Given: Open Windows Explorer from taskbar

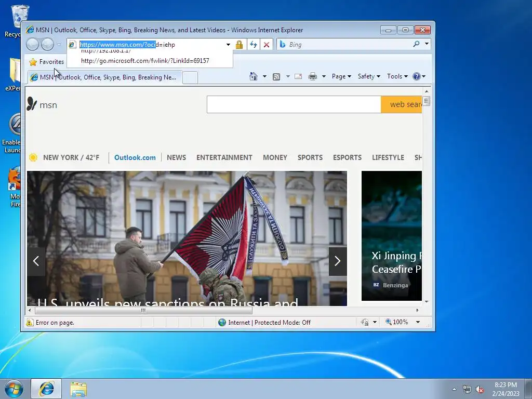Looking at the screenshot, I should pyautogui.click(x=78, y=389).
